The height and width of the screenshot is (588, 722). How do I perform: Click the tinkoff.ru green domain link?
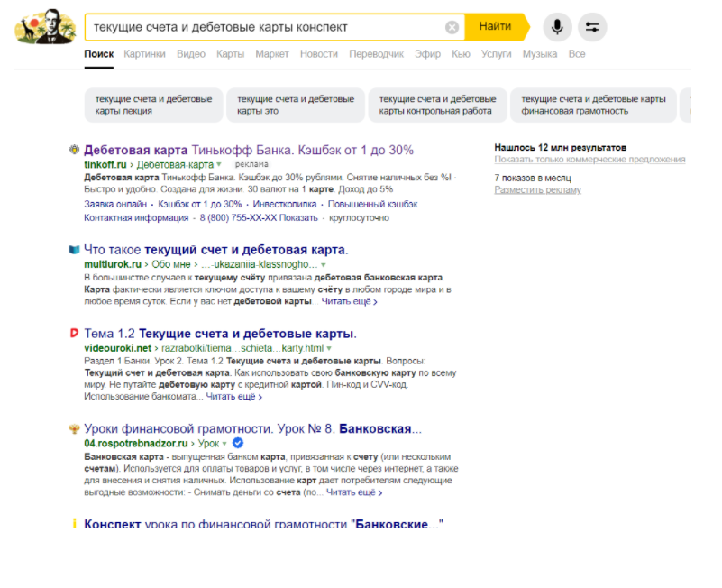click(x=105, y=164)
